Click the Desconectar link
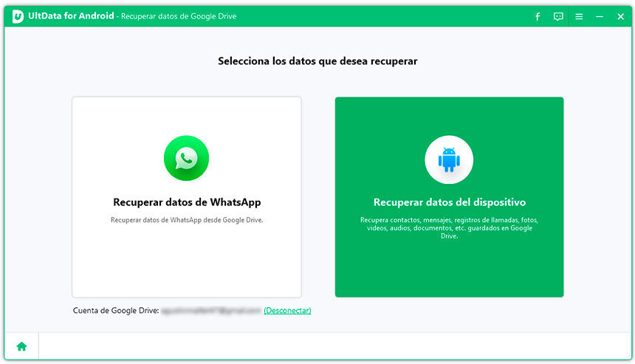 pos(287,311)
